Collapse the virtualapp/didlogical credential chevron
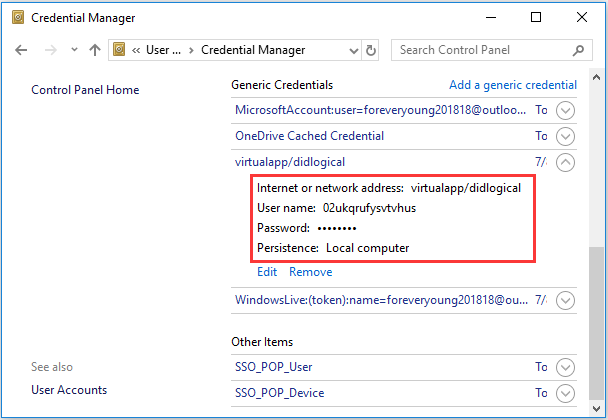The height and width of the screenshot is (420, 608). point(565,162)
